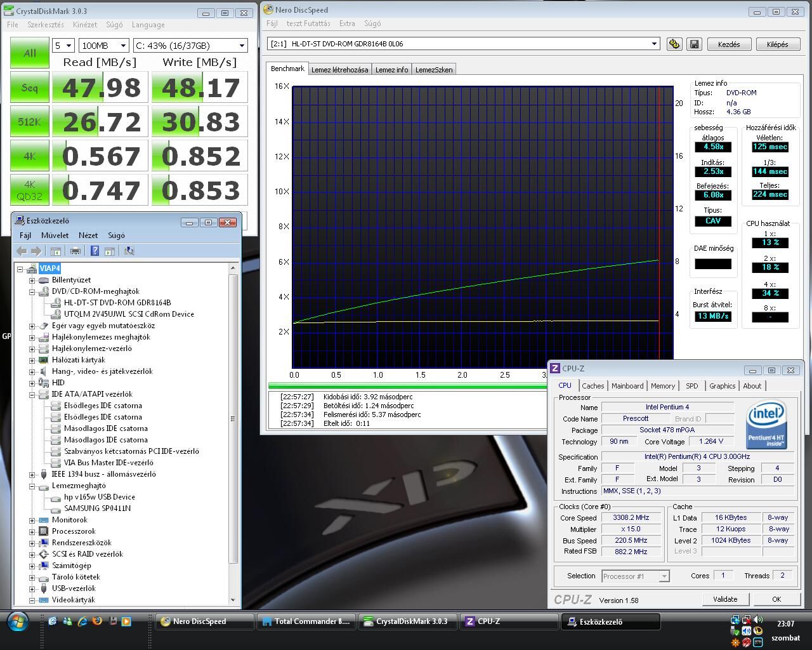Click Kezdés button in Nero DiscSpeed
Image resolution: width=812 pixels, height=650 pixels.
(x=728, y=44)
